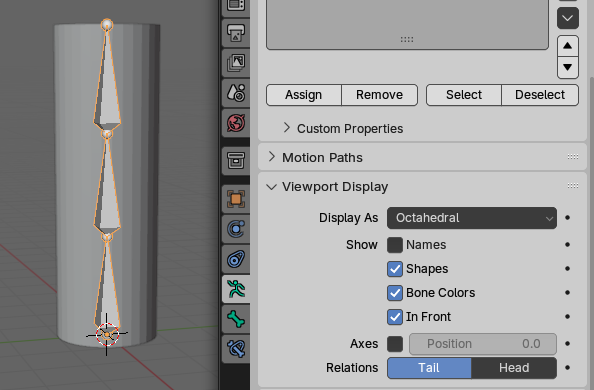Animate the Names property dot
This screenshot has height=390, width=594.
(567, 245)
